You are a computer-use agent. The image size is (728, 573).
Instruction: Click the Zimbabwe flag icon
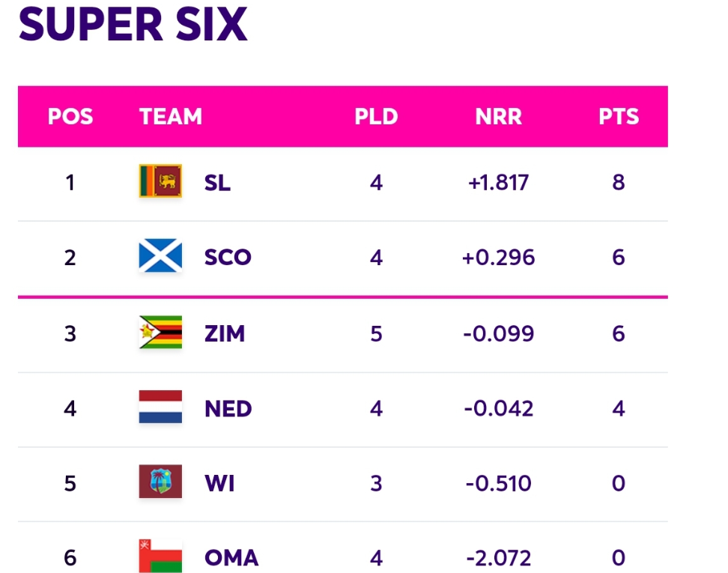tap(160, 332)
